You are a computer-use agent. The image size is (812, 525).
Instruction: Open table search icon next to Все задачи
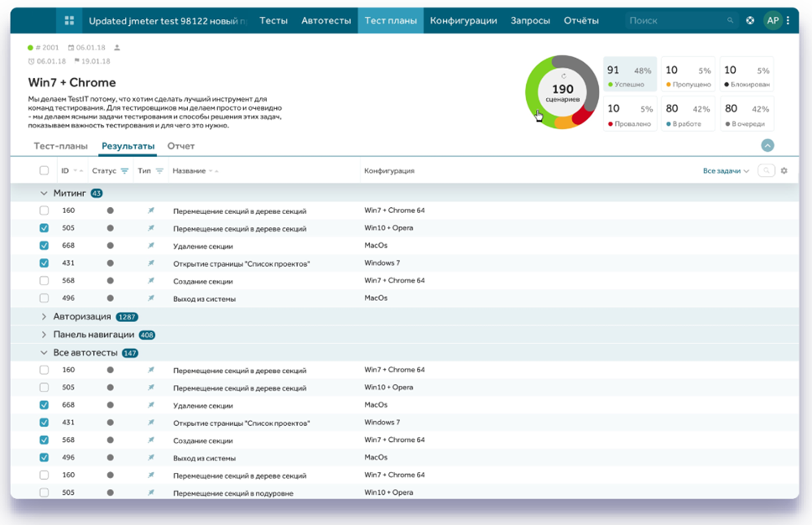point(767,170)
